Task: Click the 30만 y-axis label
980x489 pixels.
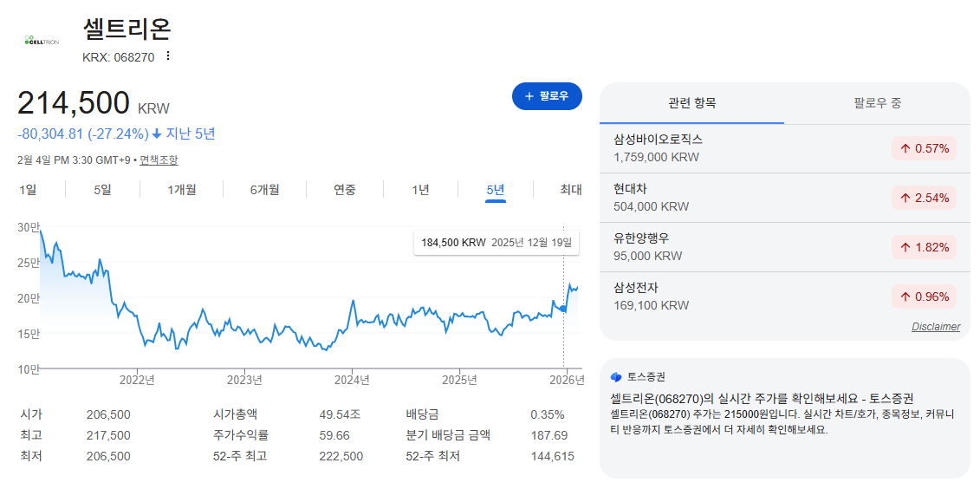Action: click(x=29, y=228)
